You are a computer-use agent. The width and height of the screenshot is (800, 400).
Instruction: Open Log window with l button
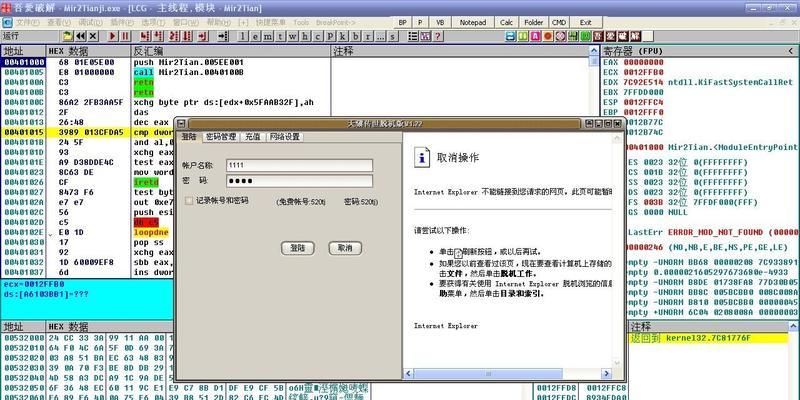(243, 36)
